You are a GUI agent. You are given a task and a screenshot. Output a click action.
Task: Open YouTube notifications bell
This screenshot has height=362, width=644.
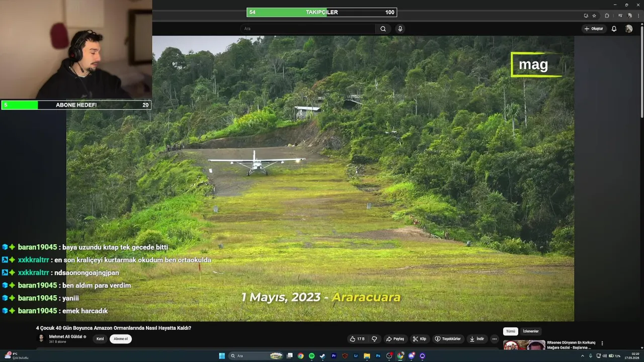pyautogui.click(x=614, y=29)
